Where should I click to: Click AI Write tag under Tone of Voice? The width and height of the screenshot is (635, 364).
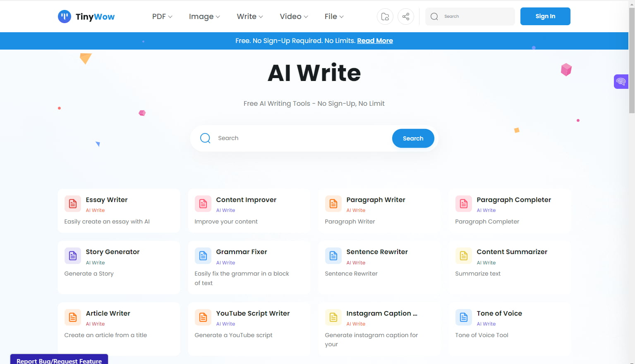[x=486, y=324]
